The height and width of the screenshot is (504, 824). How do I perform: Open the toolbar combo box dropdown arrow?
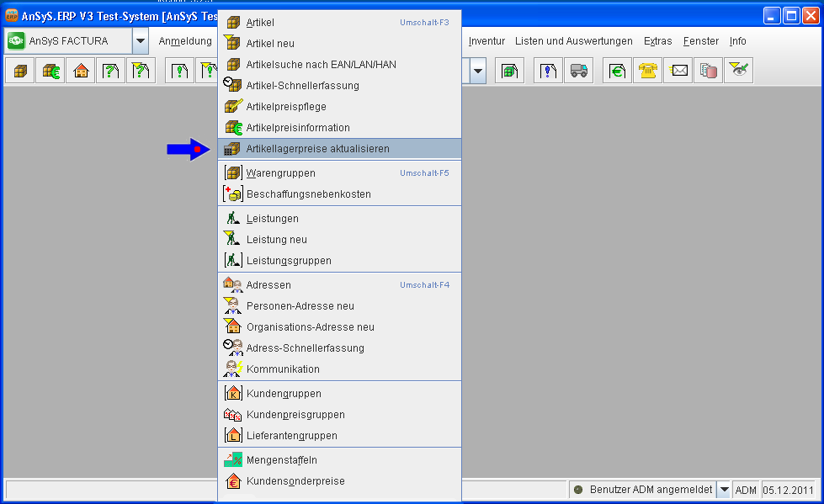[x=478, y=72]
